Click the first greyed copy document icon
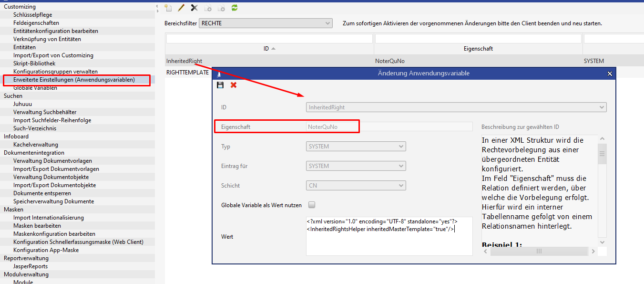Viewport: 644px width, 284px height. click(x=208, y=8)
